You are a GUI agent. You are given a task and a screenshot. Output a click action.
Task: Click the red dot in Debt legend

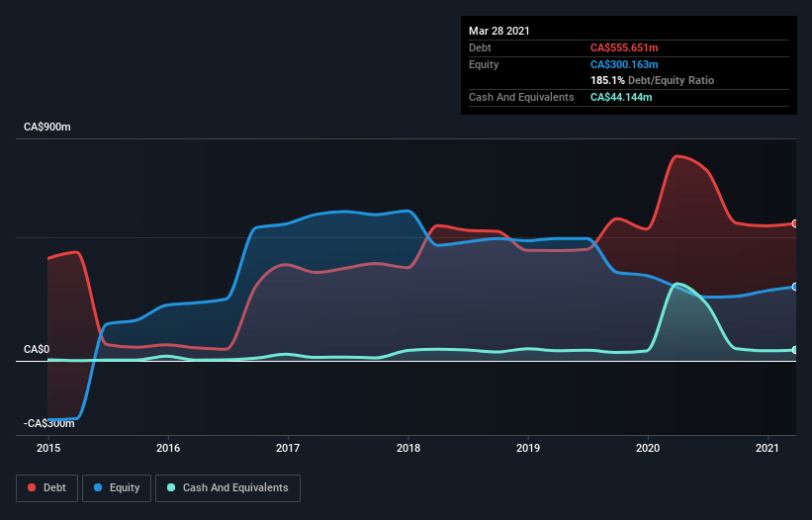[32, 487]
